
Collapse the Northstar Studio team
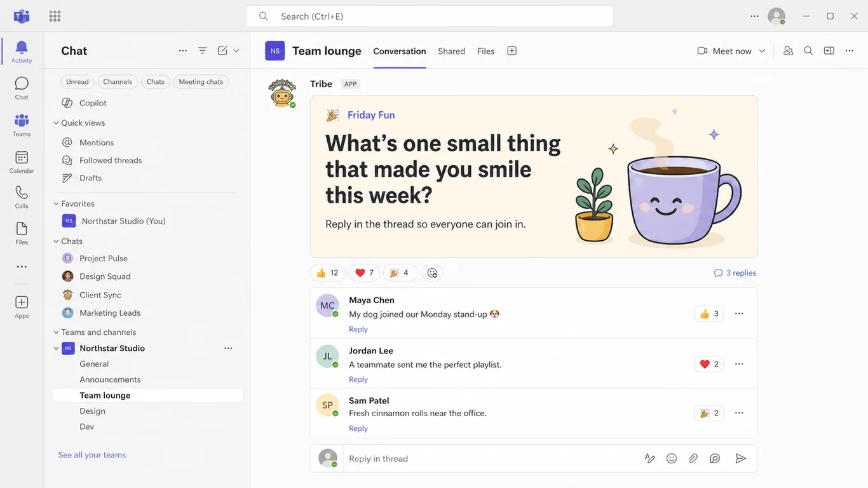pos(56,348)
